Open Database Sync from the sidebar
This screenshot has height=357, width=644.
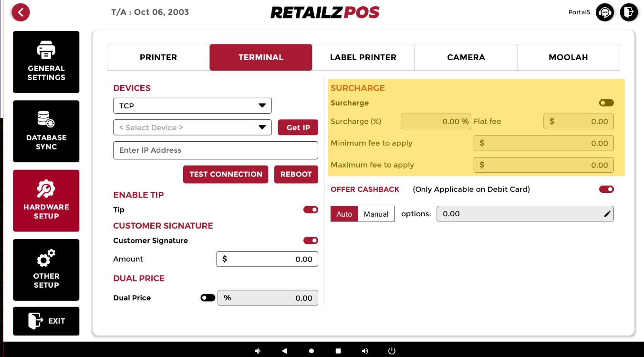(x=46, y=131)
